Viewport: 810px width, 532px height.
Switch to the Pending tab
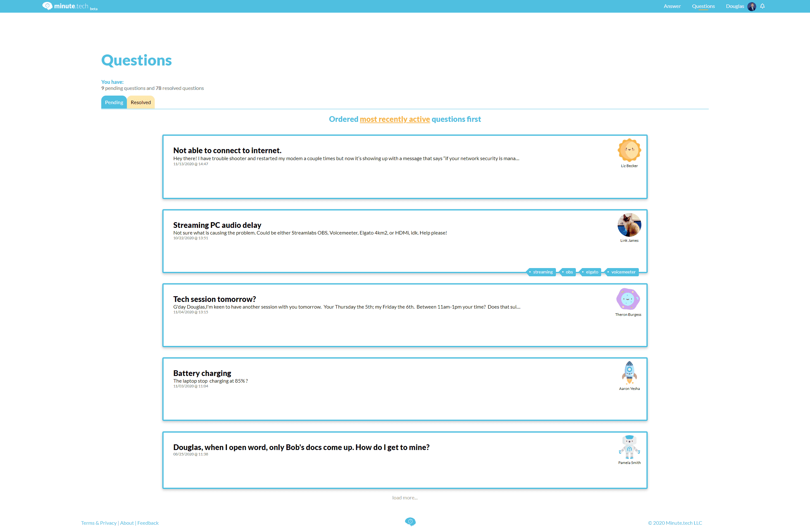tap(113, 102)
